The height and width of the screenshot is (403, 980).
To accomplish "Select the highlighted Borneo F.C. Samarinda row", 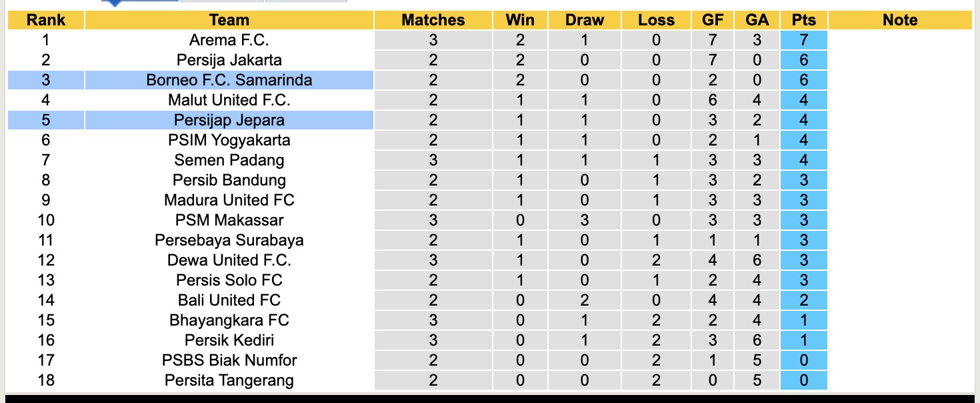I will (229, 80).
